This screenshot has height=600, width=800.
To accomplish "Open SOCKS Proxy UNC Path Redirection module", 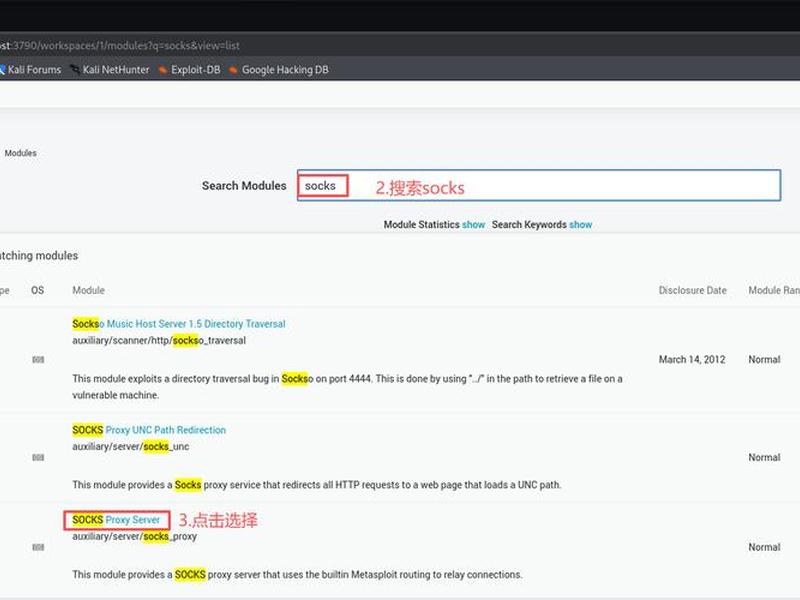I will (149, 430).
